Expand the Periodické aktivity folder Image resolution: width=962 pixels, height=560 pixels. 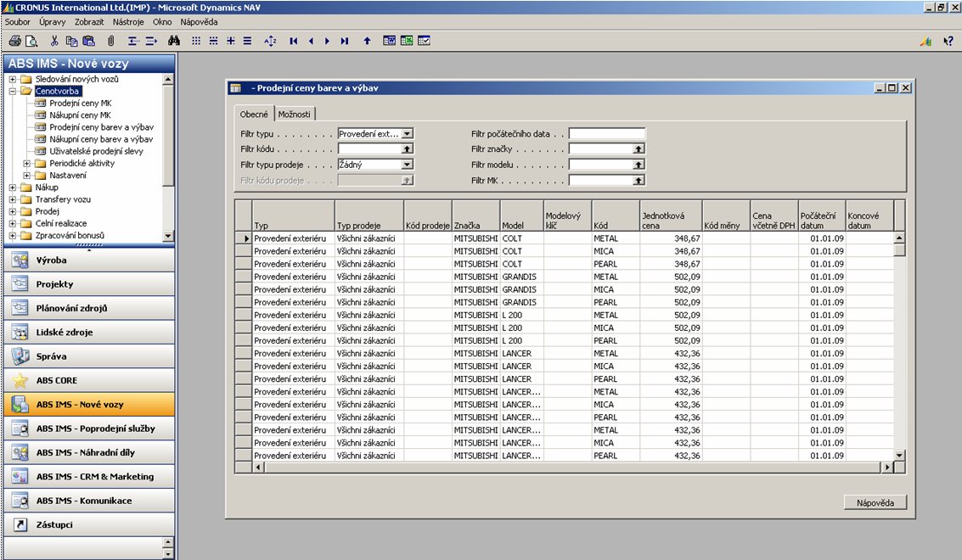pos(27,163)
